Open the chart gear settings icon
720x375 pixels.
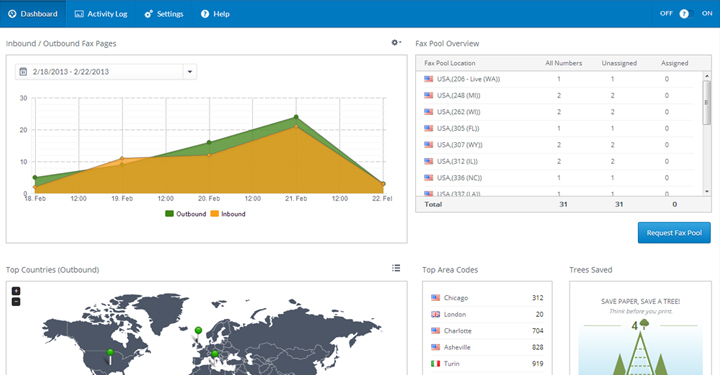[396, 43]
